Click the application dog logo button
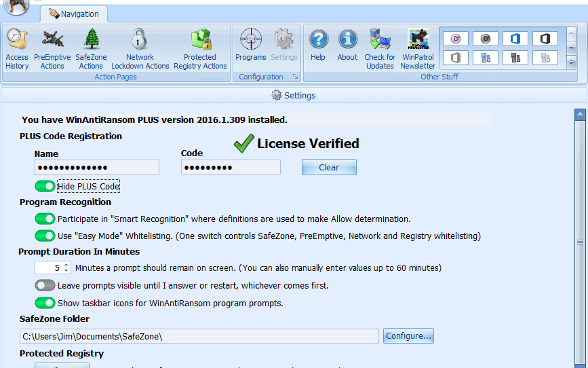The image size is (588, 368). tap(16, 7)
